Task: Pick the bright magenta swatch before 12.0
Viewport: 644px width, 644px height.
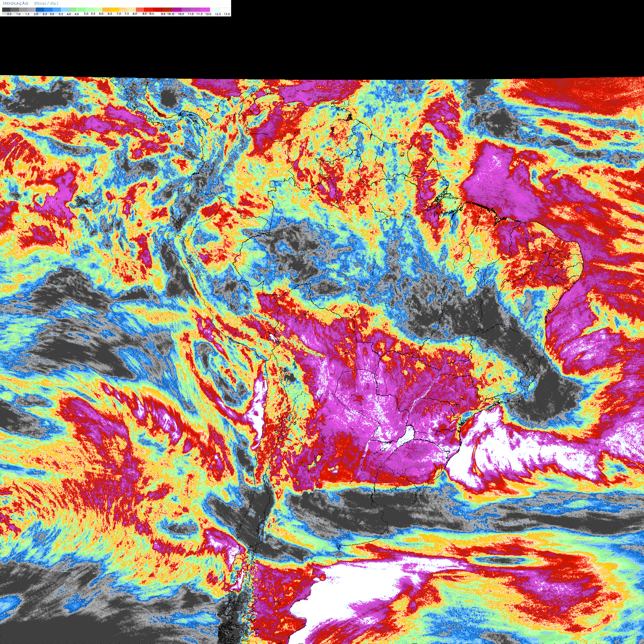Action: click(x=205, y=10)
